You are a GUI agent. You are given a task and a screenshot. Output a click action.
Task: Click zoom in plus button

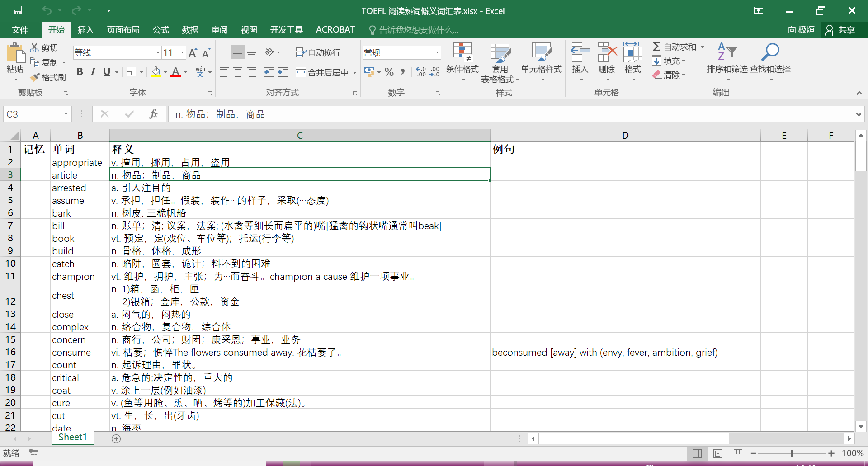pyautogui.click(x=831, y=453)
